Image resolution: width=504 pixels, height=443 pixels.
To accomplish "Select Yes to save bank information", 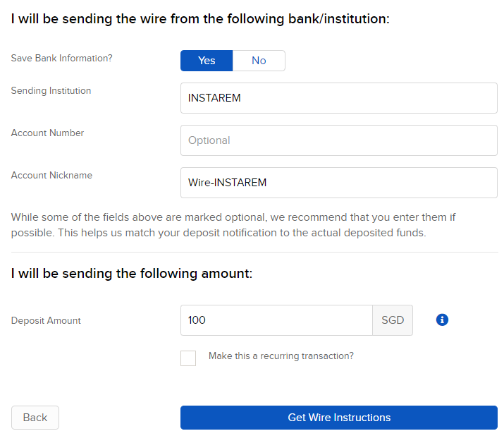I will point(207,61).
